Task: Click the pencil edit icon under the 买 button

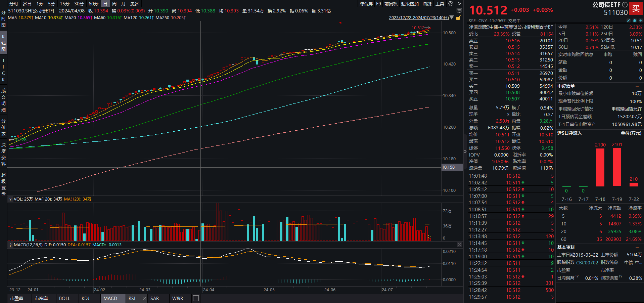Action: point(629,20)
